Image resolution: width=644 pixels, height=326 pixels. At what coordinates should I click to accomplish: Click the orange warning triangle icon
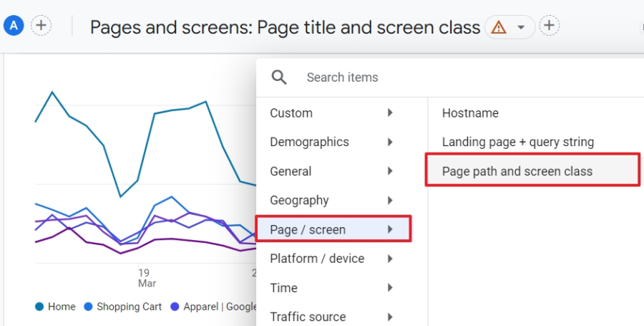tap(499, 27)
